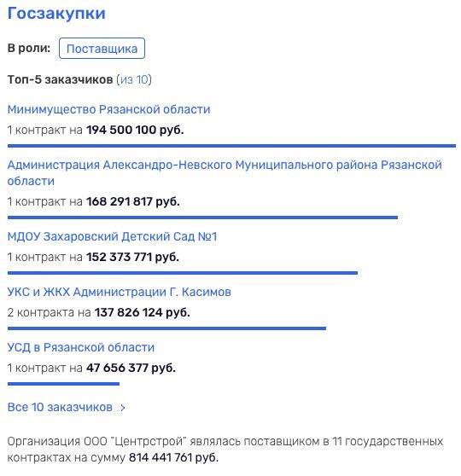Show all customers via Все 10 заказчиков
Viewport: 461px width, 476px height.
[60, 407]
